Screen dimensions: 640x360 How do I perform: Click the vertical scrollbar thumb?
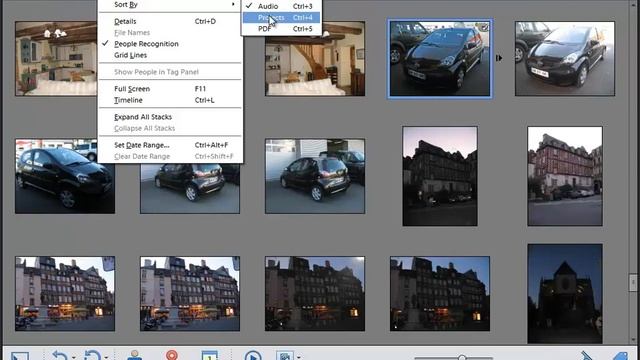click(x=633, y=282)
